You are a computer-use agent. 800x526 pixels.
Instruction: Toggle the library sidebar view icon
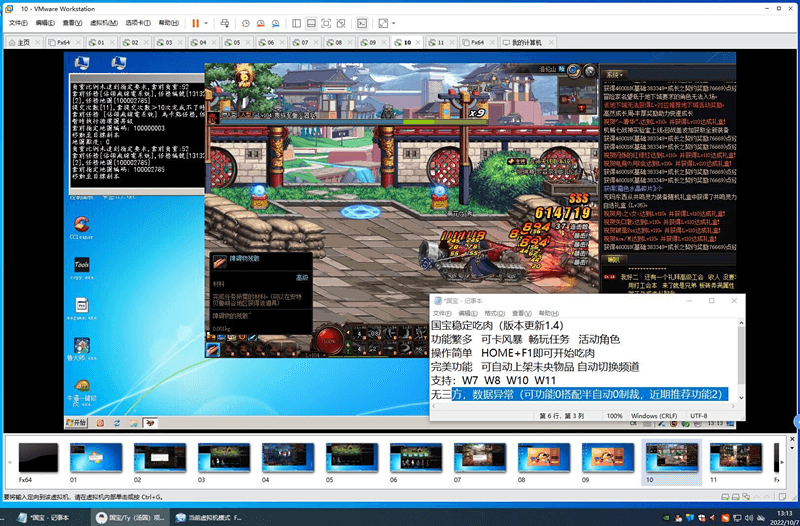[x=296, y=23]
